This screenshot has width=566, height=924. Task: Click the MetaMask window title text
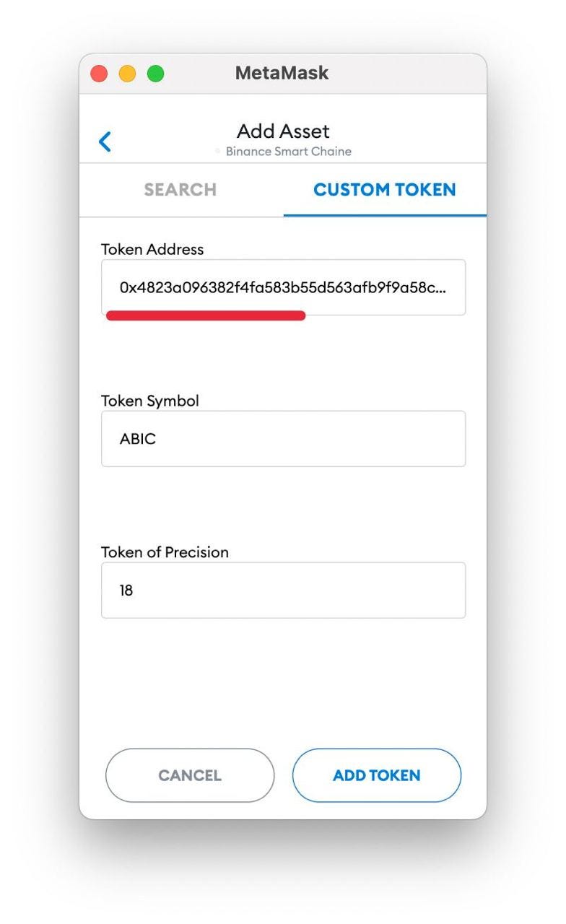click(x=282, y=73)
